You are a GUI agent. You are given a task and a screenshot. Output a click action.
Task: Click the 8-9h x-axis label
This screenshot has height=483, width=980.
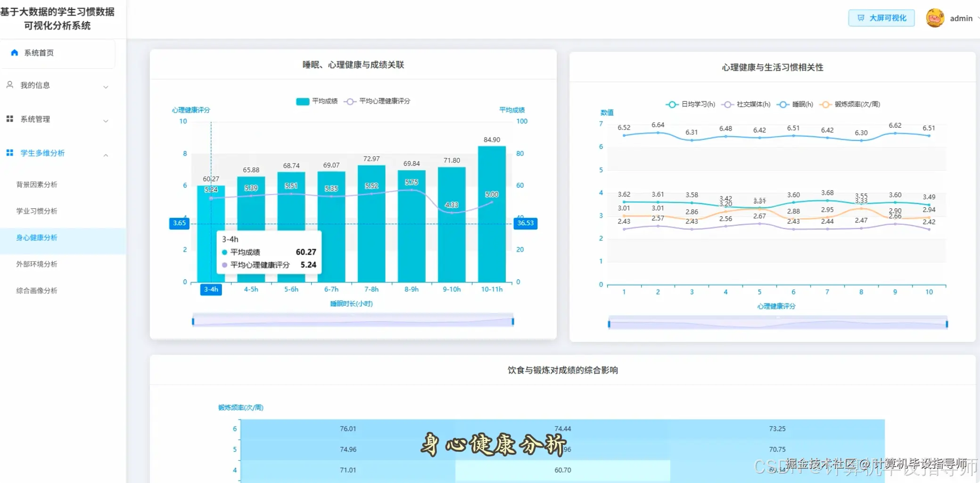[x=412, y=289]
